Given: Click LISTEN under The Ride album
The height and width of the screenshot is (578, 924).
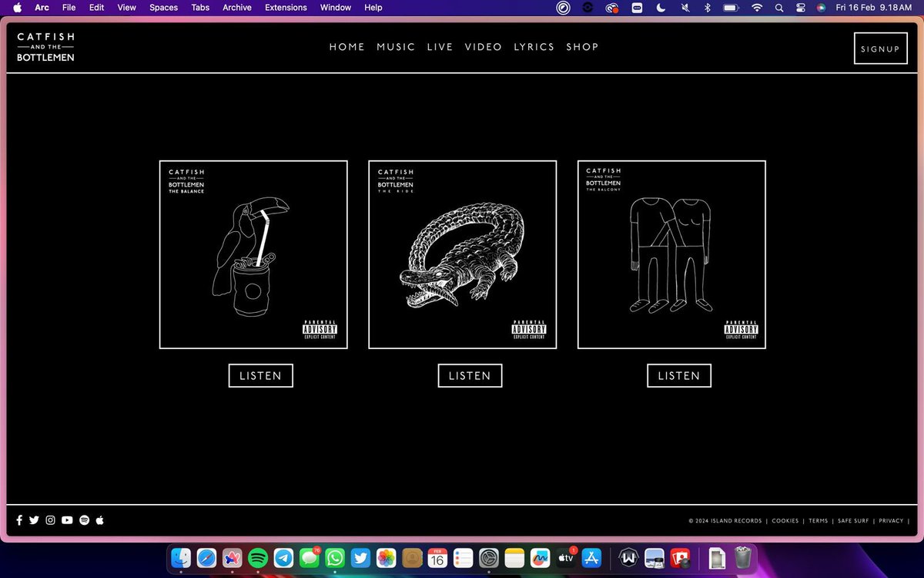Looking at the screenshot, I should click(470, 375).
